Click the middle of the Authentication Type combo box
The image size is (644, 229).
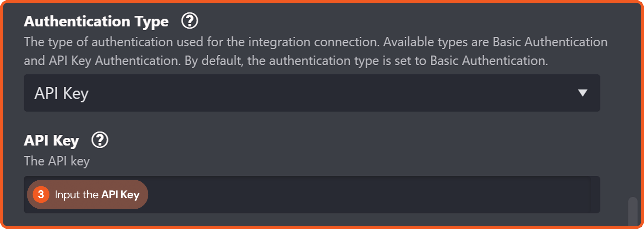coord(312,93)
